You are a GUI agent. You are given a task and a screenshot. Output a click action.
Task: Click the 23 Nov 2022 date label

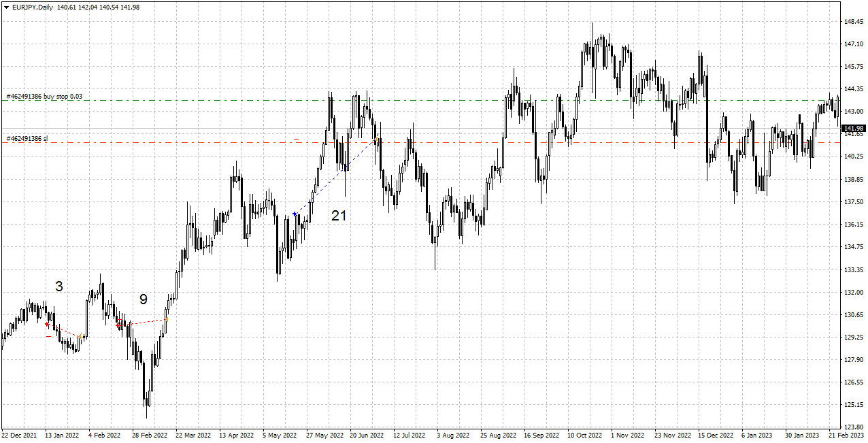point(672,435)
